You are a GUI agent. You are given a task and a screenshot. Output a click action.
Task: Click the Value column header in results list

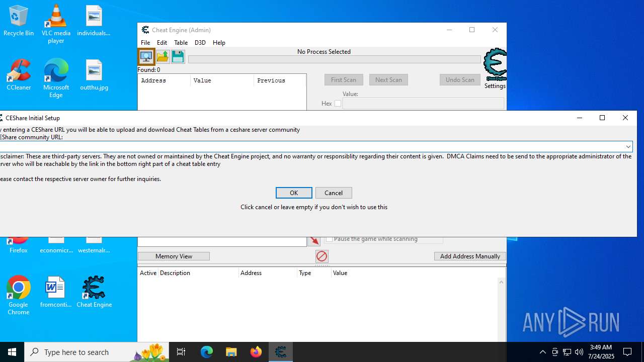[x=222, y=80]
